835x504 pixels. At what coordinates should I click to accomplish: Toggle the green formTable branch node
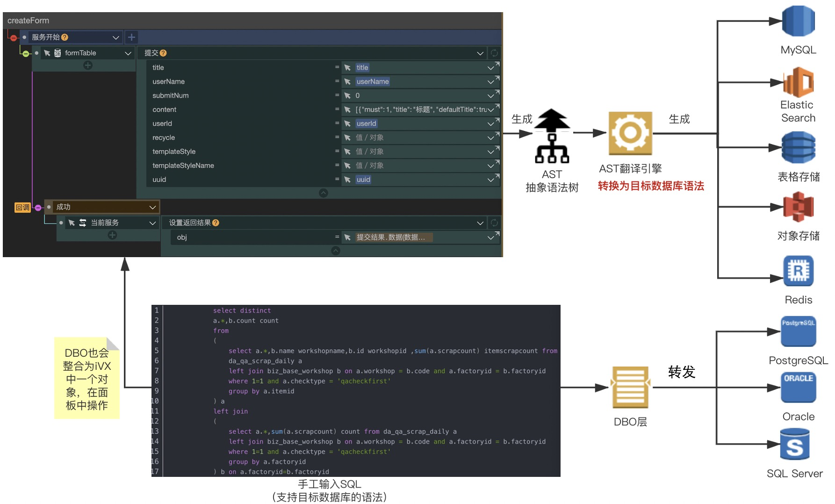pyautogui.click(x=26, y=53)
